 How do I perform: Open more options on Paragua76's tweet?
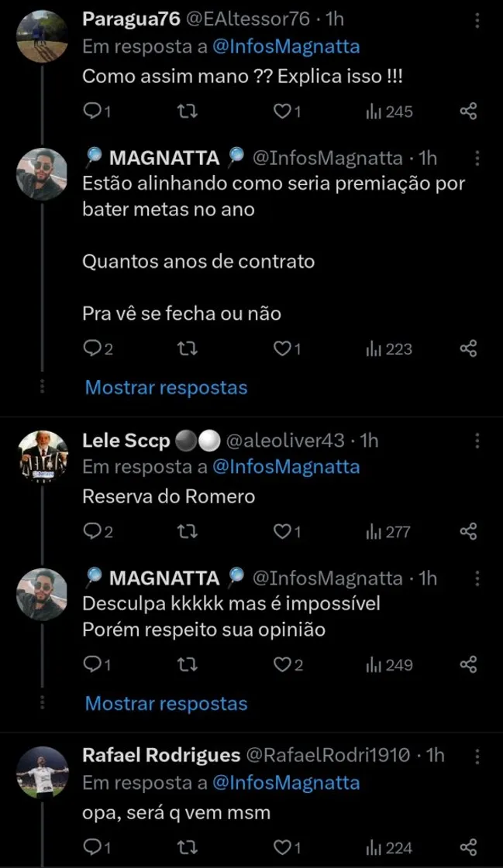(478, 19)
